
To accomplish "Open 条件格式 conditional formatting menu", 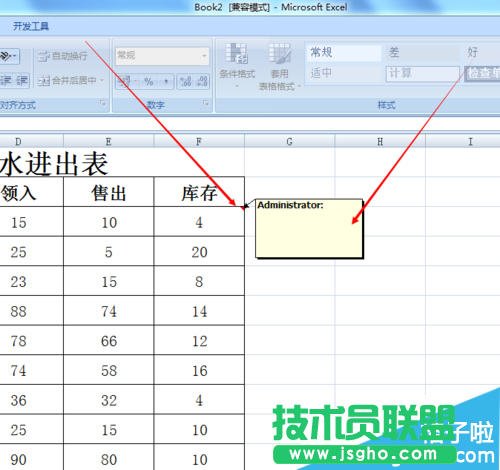I will click(237, 66).
